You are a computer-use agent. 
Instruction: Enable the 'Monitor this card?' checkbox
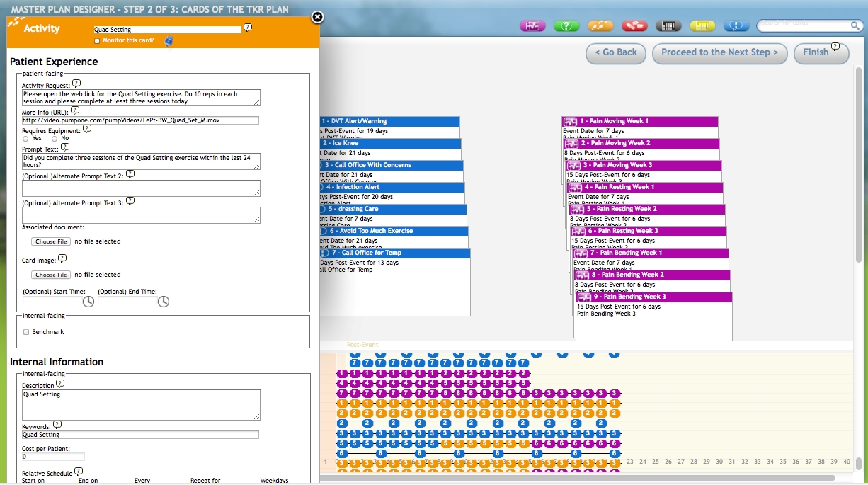(x=98, y=41)
